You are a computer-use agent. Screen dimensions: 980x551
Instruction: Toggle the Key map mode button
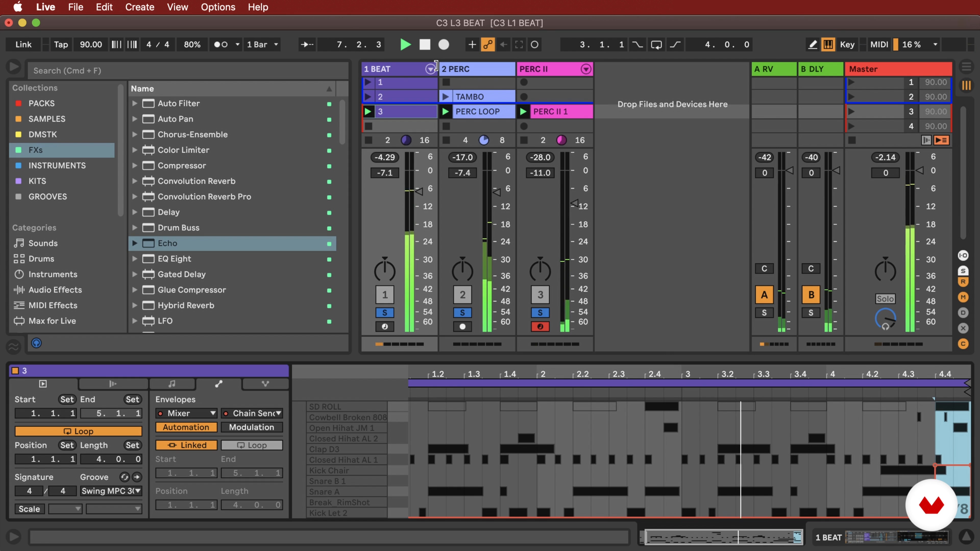tap(847, 44)
